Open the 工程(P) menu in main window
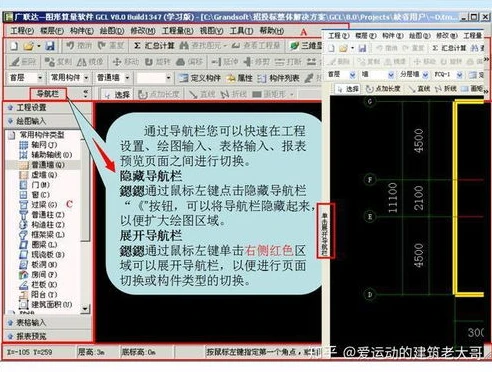This screenshot has width=492, height=372. (x=22, y=31)
